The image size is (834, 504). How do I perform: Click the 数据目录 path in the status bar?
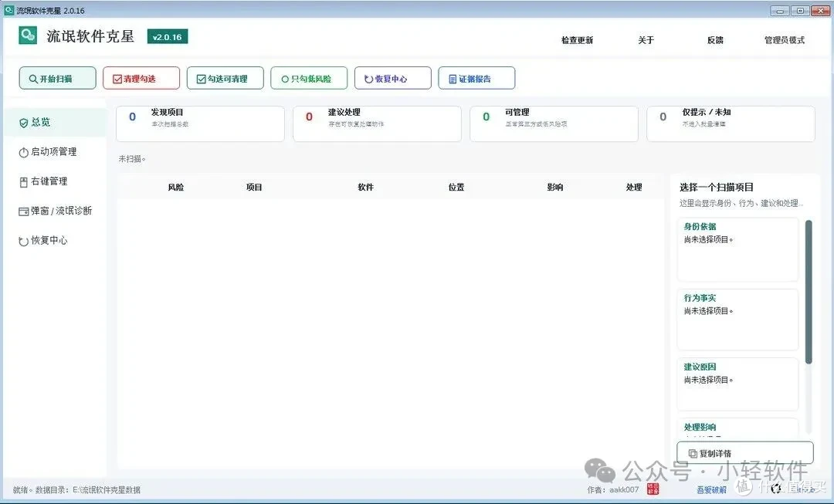(x=88, y=490)
